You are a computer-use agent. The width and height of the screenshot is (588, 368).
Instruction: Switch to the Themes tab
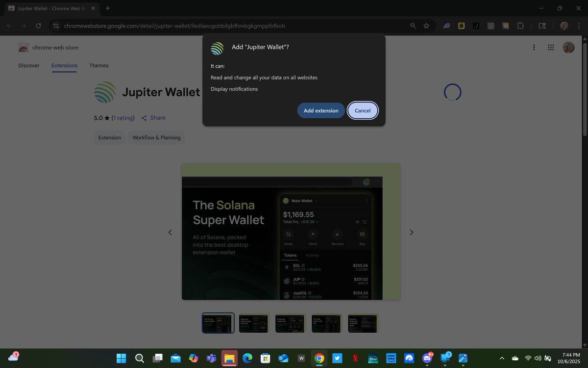[99, 65]
